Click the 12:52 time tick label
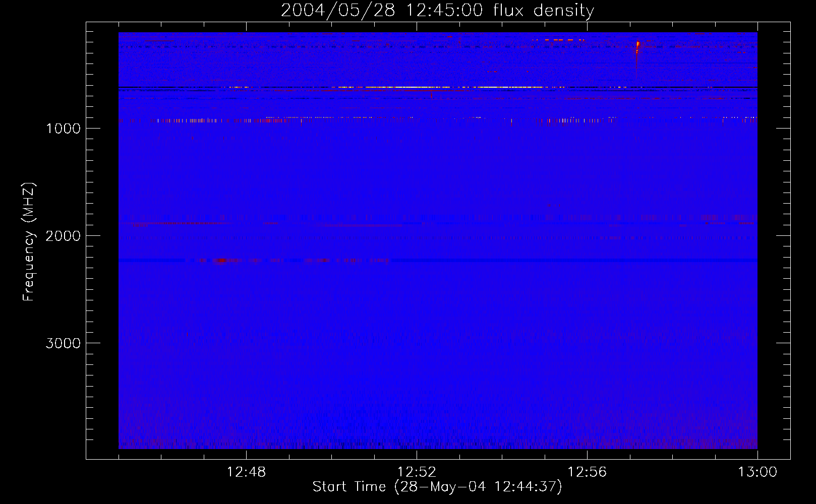Viewport: 816px width, 504px height. 417,472
